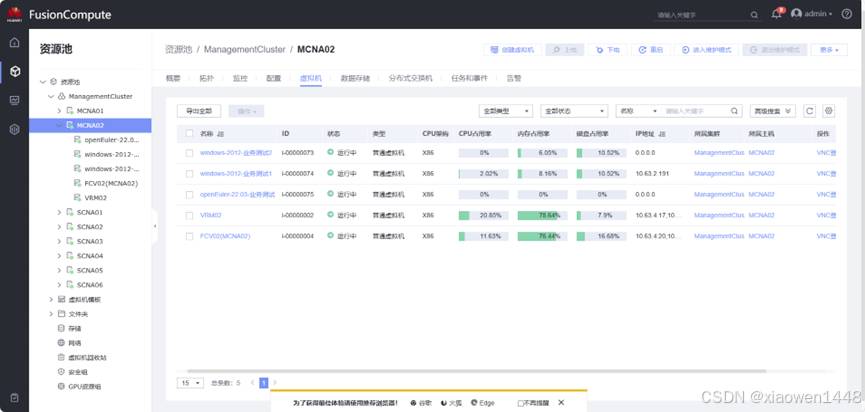Select the resource pool cube sidebar icon
The height and width of the screenshot is (412, 865).
pos(14,72)
